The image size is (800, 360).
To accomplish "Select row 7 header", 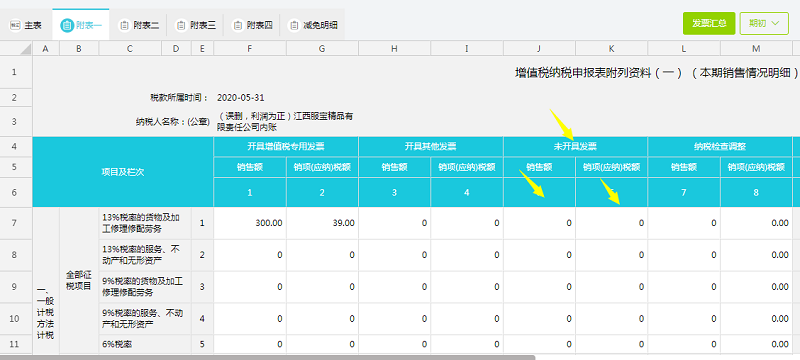I will pos(14,223).
